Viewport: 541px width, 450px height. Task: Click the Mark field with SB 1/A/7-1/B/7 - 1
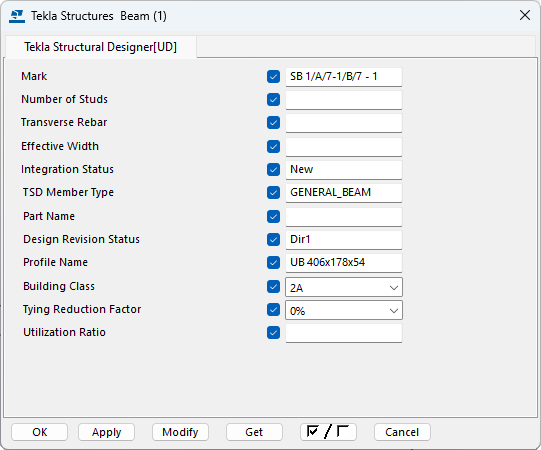(344, 77)
